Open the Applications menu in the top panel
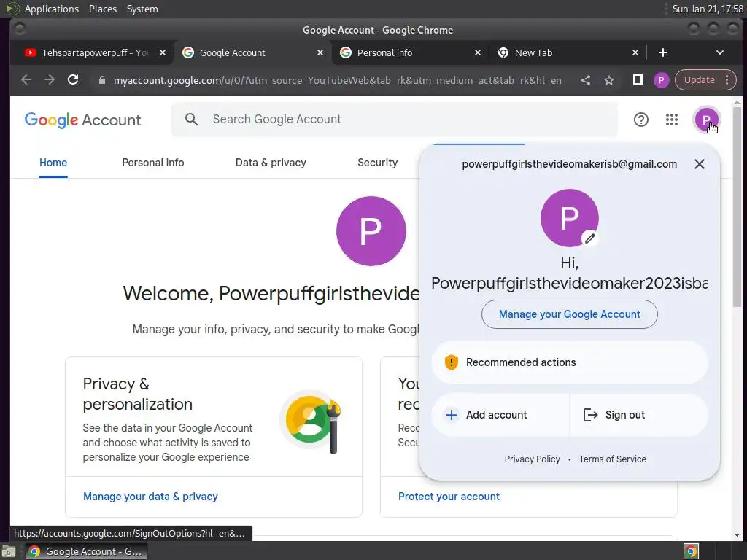 (x=52, y=9)
